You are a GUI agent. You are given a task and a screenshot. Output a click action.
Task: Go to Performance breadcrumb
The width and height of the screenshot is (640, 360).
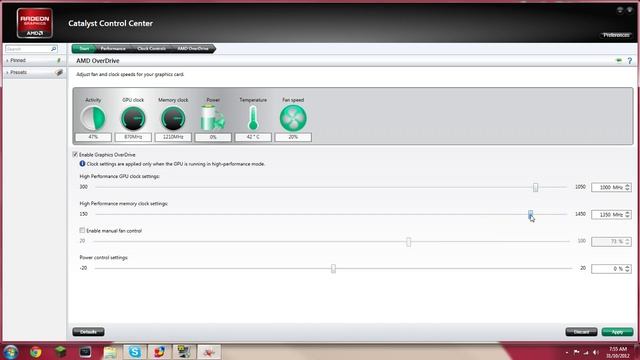[x=113, y=49]
